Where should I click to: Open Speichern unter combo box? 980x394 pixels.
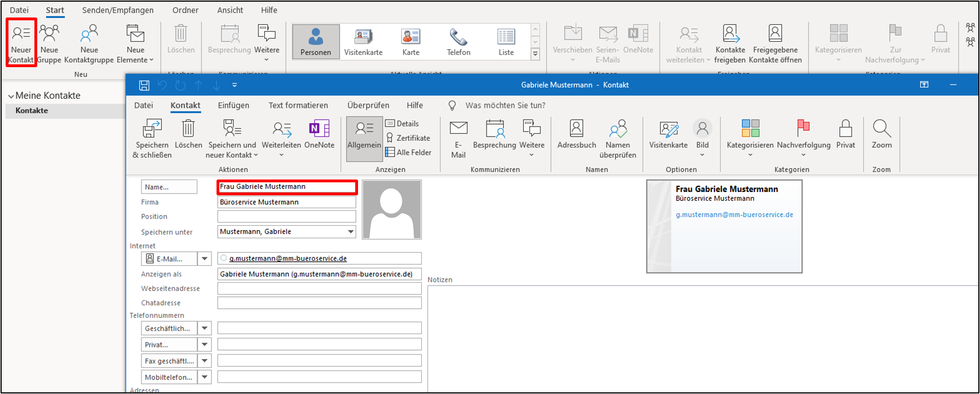click(287, 231)
